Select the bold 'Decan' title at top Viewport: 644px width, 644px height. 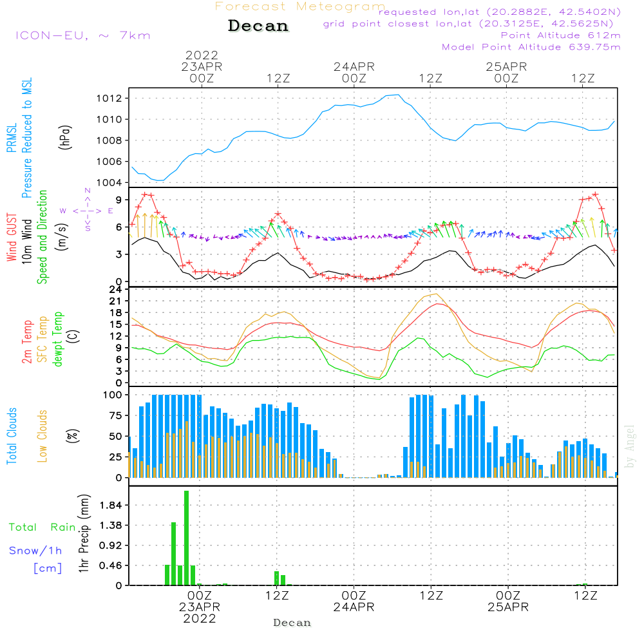(258, 26)
